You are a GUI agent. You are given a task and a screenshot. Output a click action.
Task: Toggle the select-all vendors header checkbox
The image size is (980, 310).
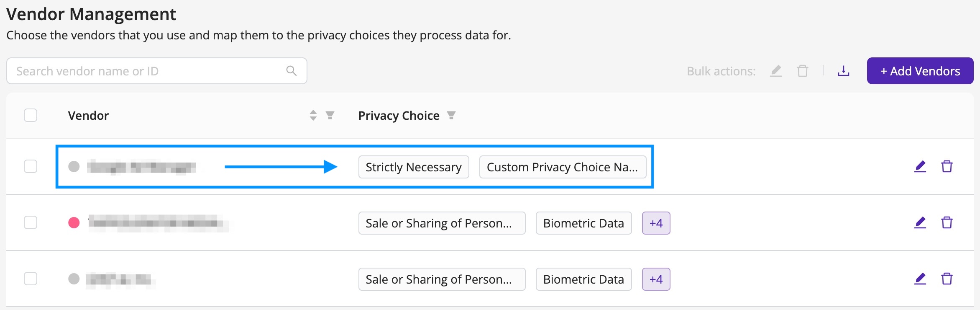pyautogui.click(x=31, y=115)
